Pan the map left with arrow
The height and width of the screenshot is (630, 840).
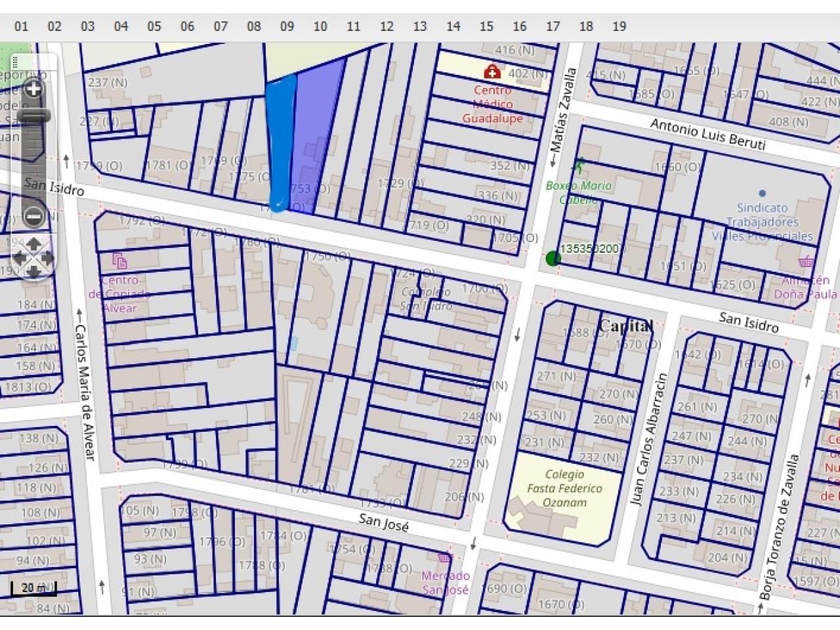pos(19,257)
